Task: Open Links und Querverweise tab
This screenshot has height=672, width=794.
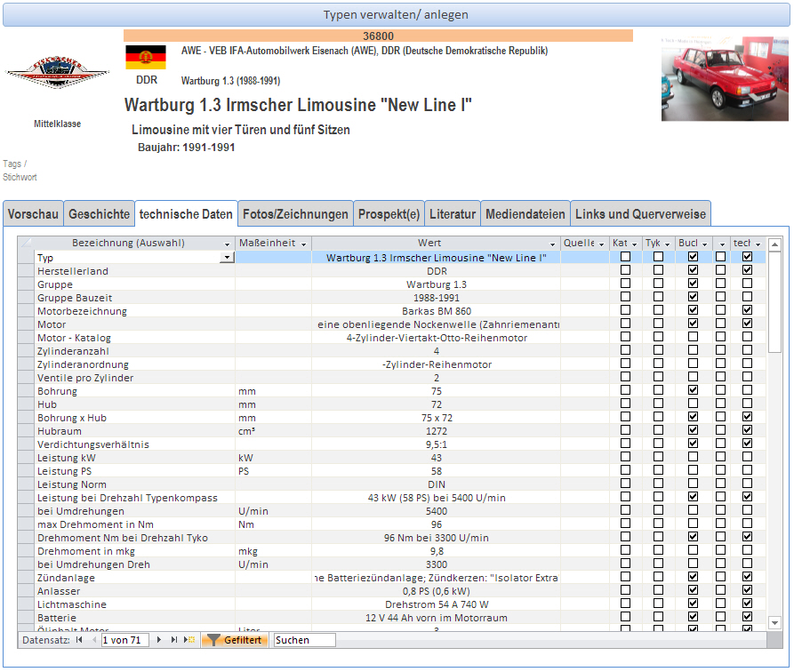Action: (640, 214)
